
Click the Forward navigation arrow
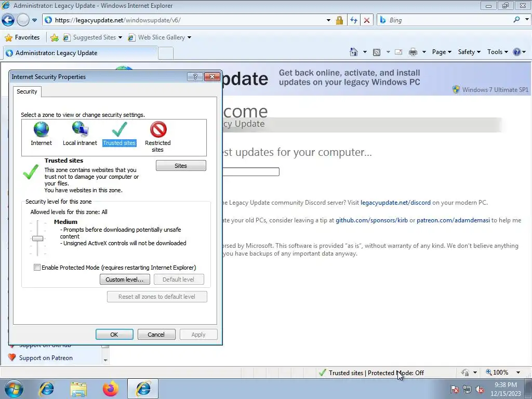23,20
